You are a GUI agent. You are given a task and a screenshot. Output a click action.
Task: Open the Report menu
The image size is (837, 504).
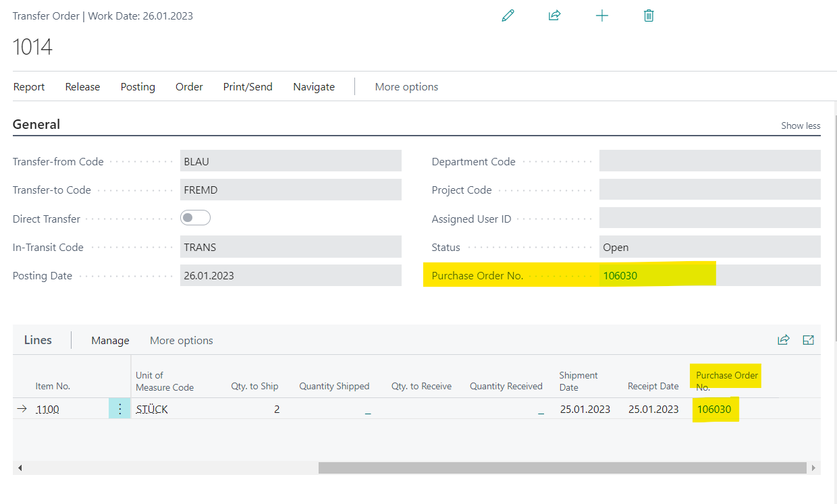click(29, 86)
